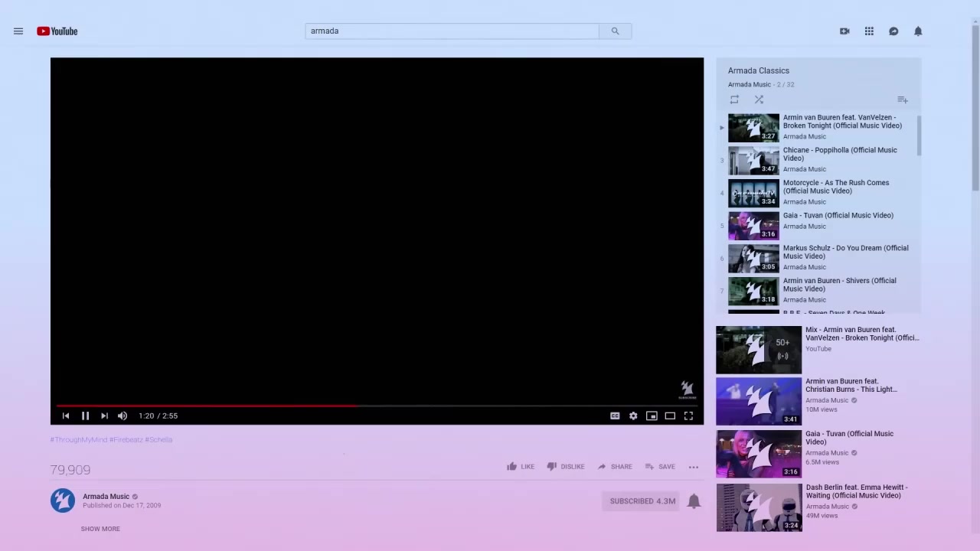Toggle playlist shuffle
The image size is (980, 551).
[x=759, y=99]
